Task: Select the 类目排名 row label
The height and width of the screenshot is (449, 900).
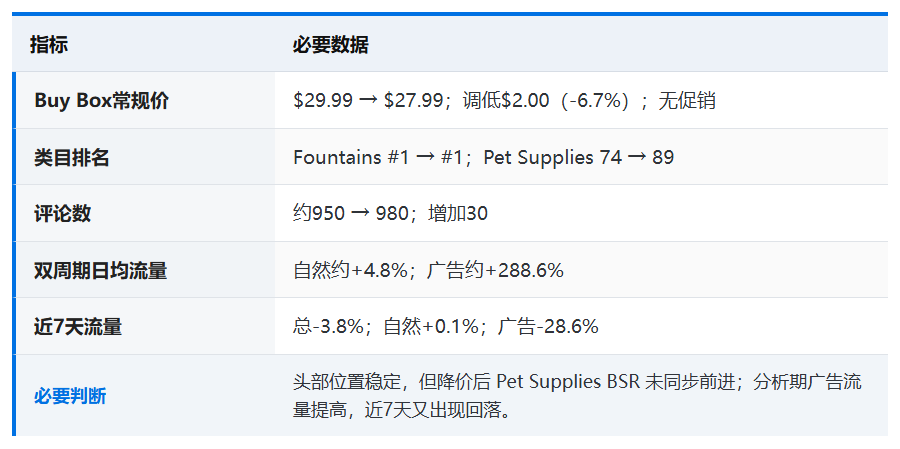Action: (x=72, y=157)
